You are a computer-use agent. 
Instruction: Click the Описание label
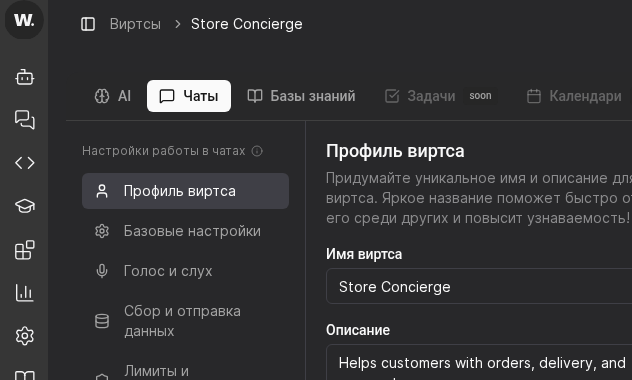[x=358, y=330]
